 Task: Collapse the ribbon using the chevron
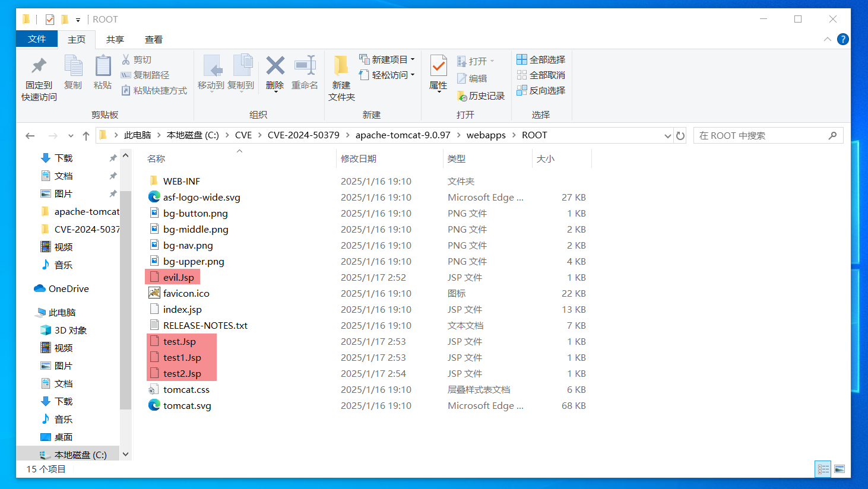(827, 39)
